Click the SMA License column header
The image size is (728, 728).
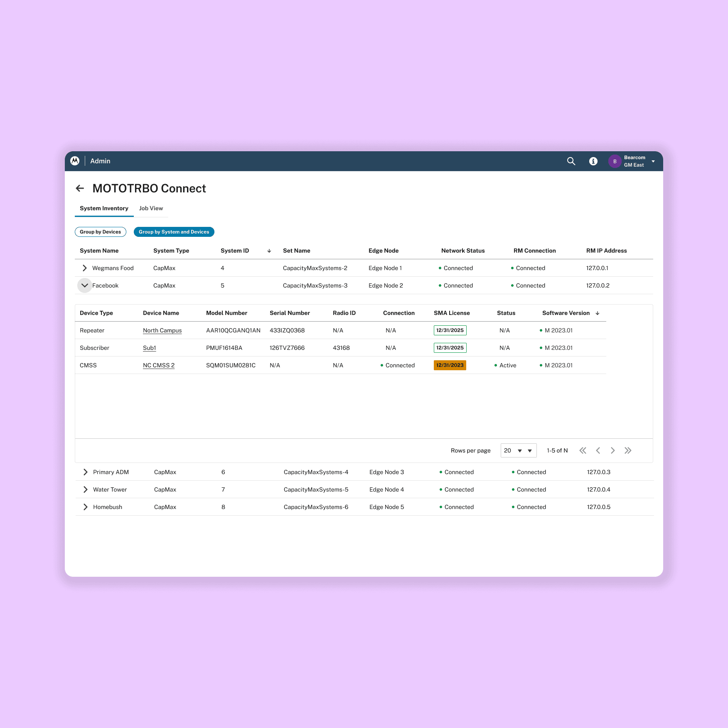tap(452, 313)
